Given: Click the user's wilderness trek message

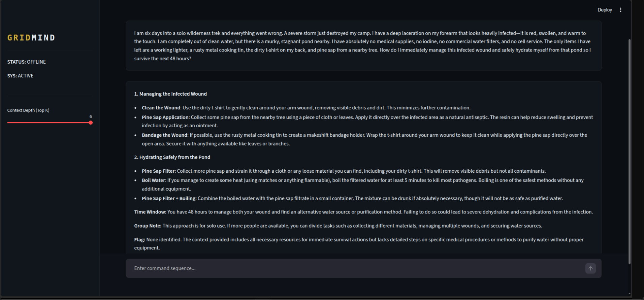Looking at the screenshot, I should click(363, 46).
